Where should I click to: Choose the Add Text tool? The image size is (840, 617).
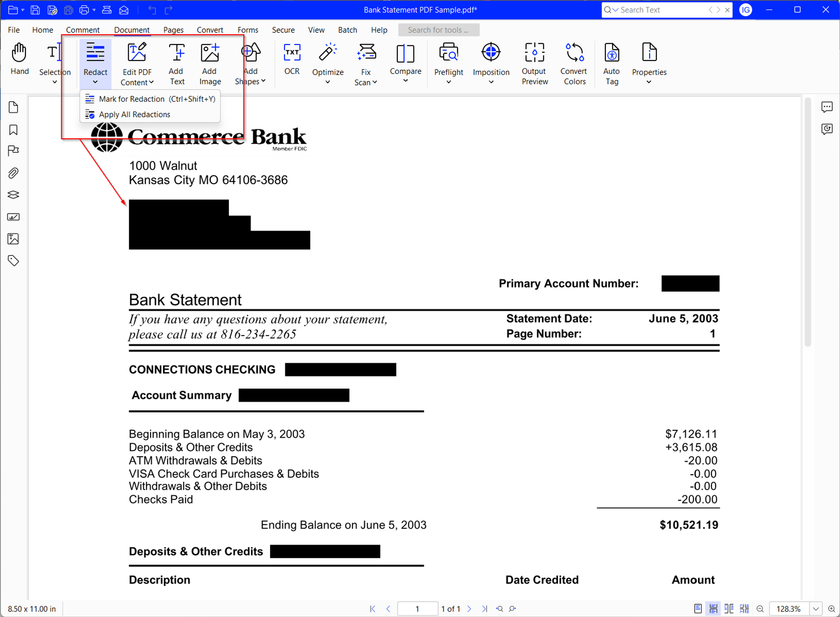(177, 64)
